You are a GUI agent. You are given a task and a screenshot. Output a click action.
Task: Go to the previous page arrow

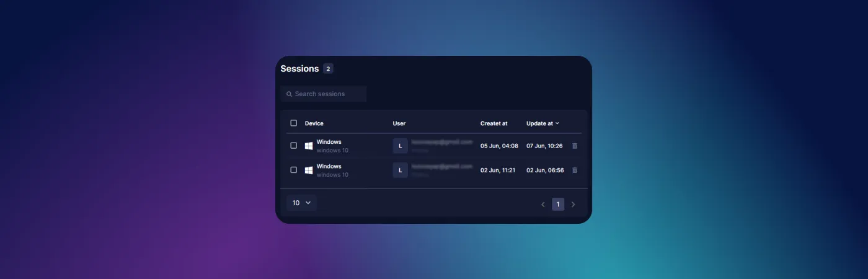point(543,204)
